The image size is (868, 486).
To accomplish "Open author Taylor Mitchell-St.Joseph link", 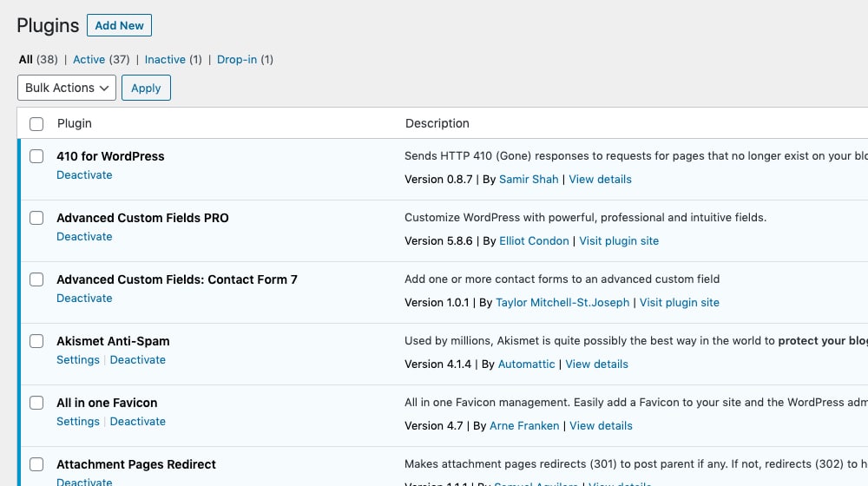I will pyautogui.click(x=562, y=302).
